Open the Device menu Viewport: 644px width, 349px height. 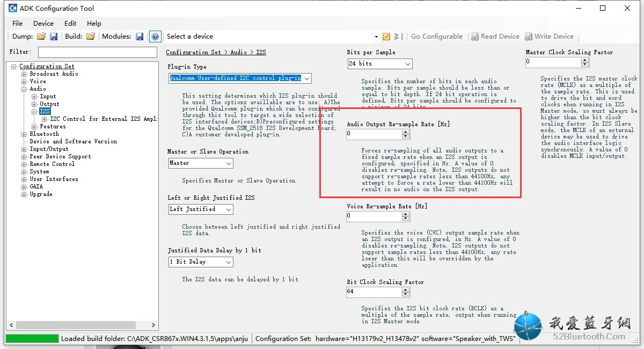tap(43, 24)
